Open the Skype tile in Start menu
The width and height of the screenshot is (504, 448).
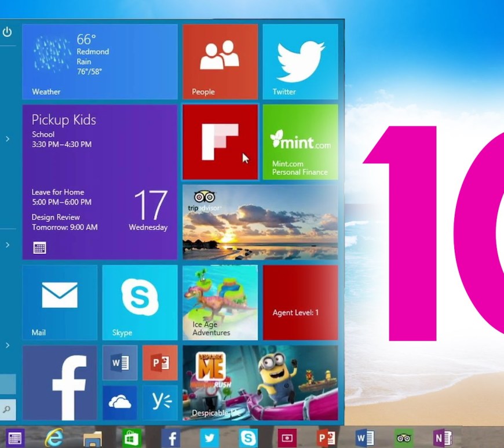click(140, 302)
